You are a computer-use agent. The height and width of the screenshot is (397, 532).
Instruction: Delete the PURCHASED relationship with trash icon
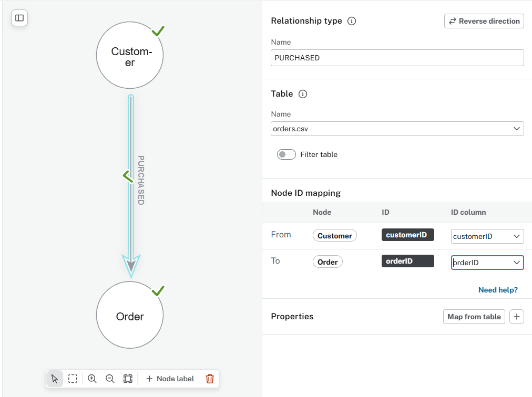coord(209,378)
